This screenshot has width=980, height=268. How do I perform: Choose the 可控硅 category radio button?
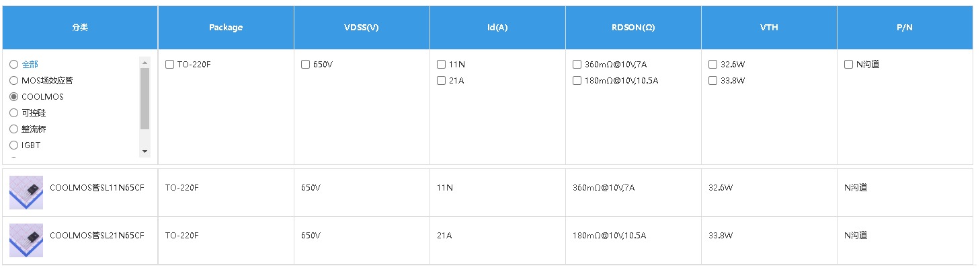point(13,113)
